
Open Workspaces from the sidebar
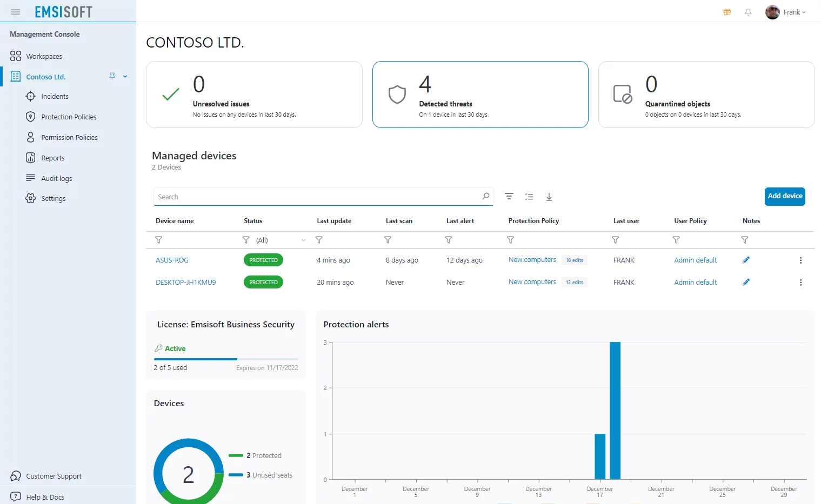[x=44, y=56]
